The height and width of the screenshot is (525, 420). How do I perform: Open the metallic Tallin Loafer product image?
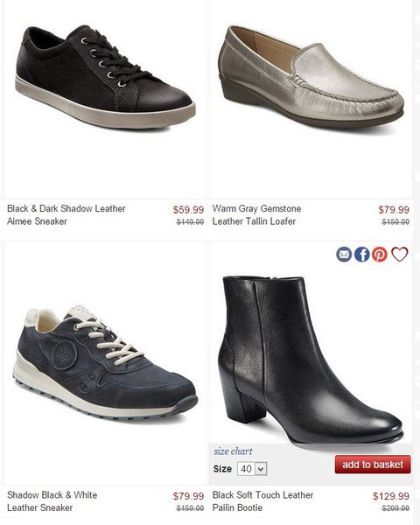[x=311, y=76]
